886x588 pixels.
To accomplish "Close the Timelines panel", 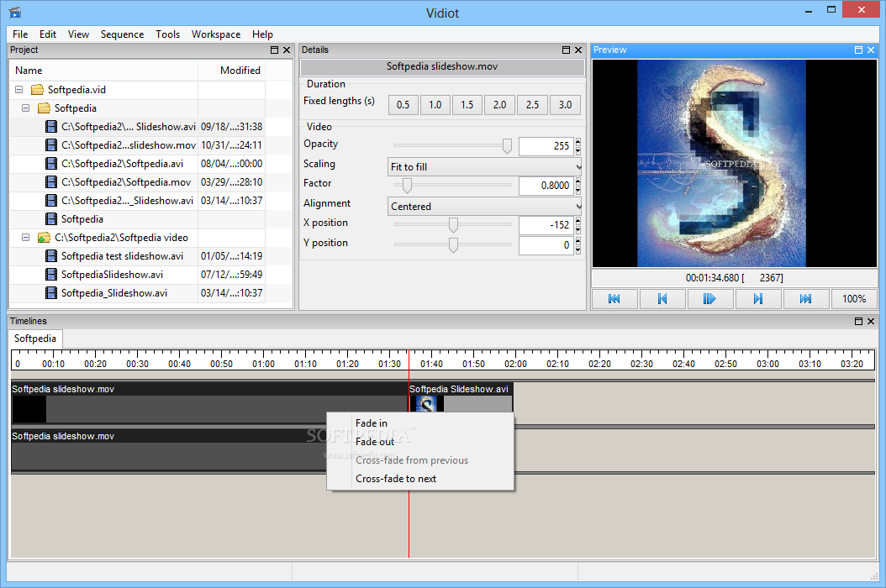I will [871, 321].
